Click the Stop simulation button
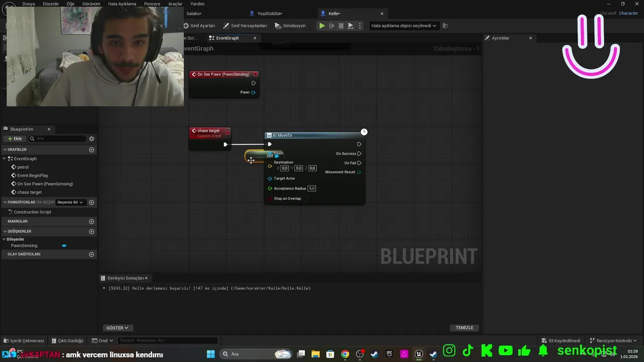Viewport: 644px width, 362px height. point(341,26)
